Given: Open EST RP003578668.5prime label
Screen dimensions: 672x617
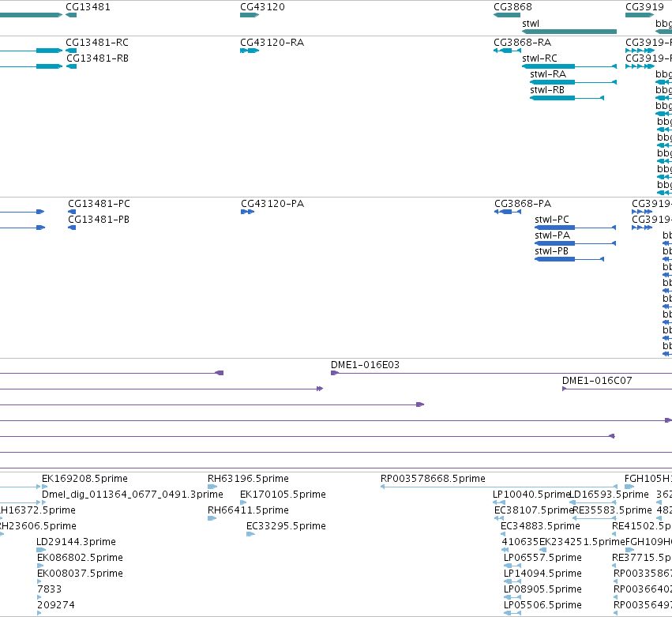Looking at the screenshot, I should (x=433, y=479).
